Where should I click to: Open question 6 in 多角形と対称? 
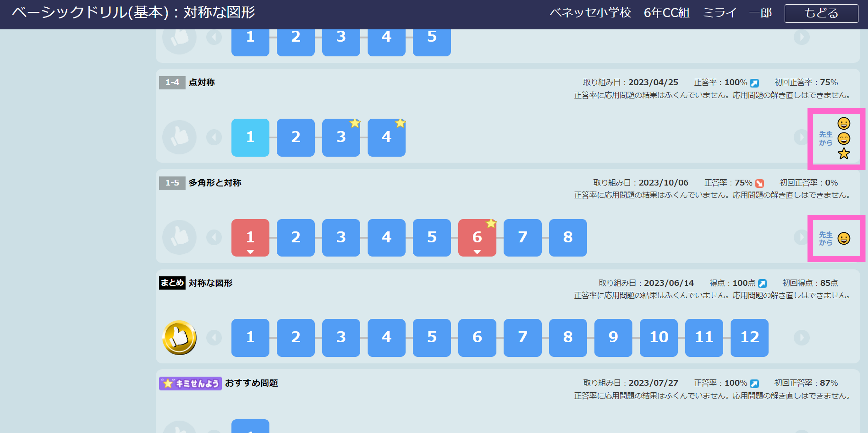pos(477,237)
